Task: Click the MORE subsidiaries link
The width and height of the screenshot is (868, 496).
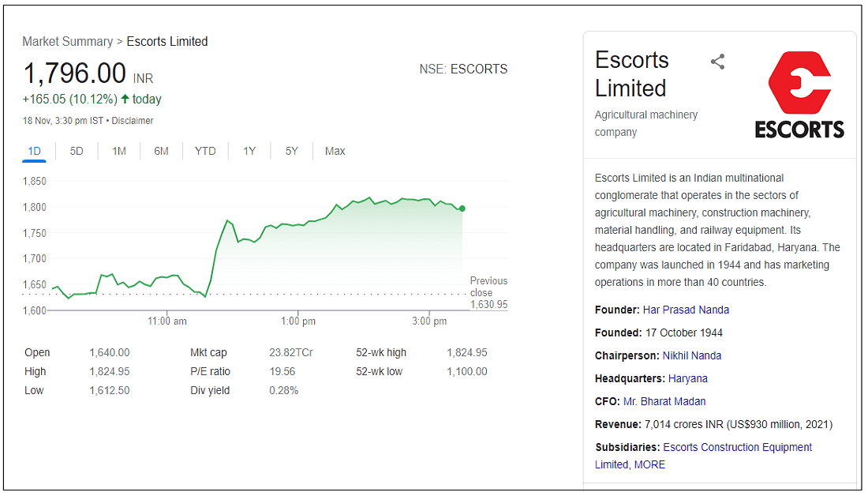Action: pos(649,464)
